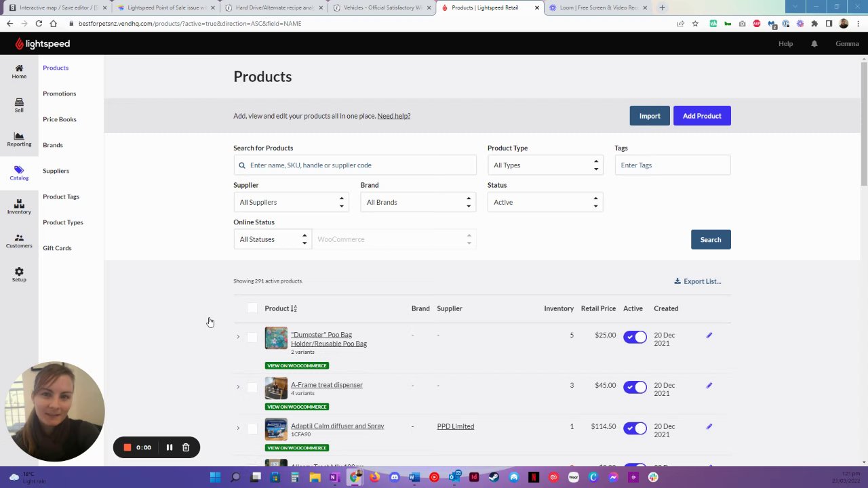The height and width of the screenshot is (488, 868).
Task: Open the Need help? link
Action: [394, 116]
